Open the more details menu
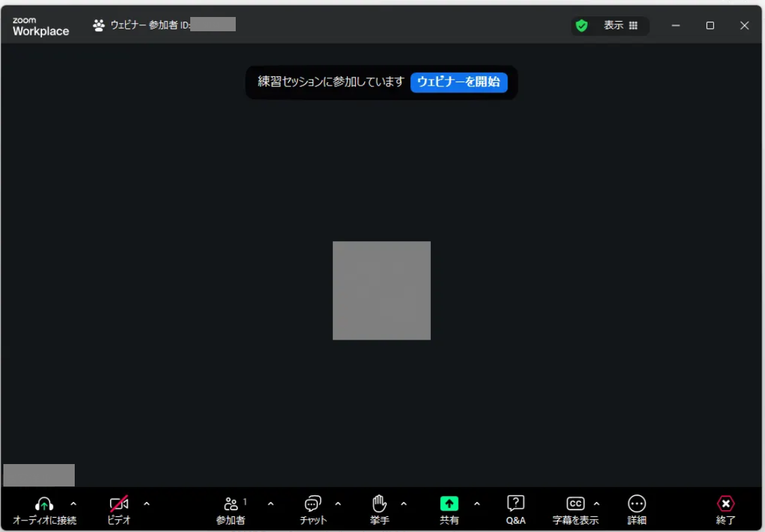 click(637, 504)
